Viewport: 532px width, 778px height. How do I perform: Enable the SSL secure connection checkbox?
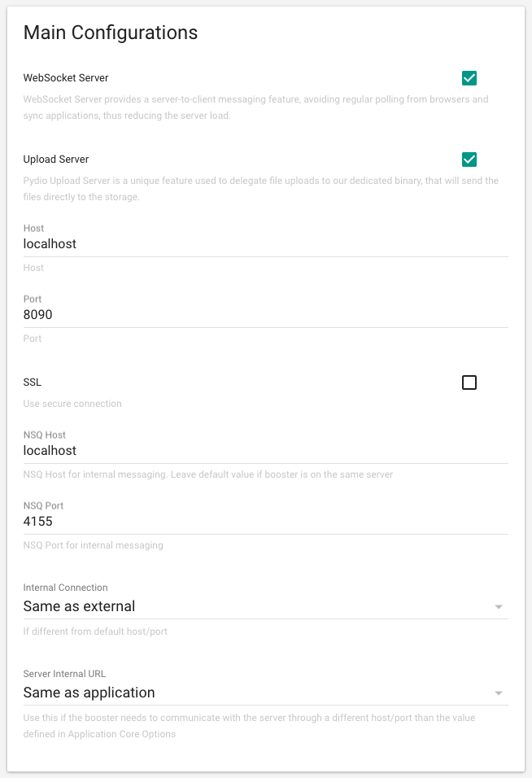click(469, 382)
